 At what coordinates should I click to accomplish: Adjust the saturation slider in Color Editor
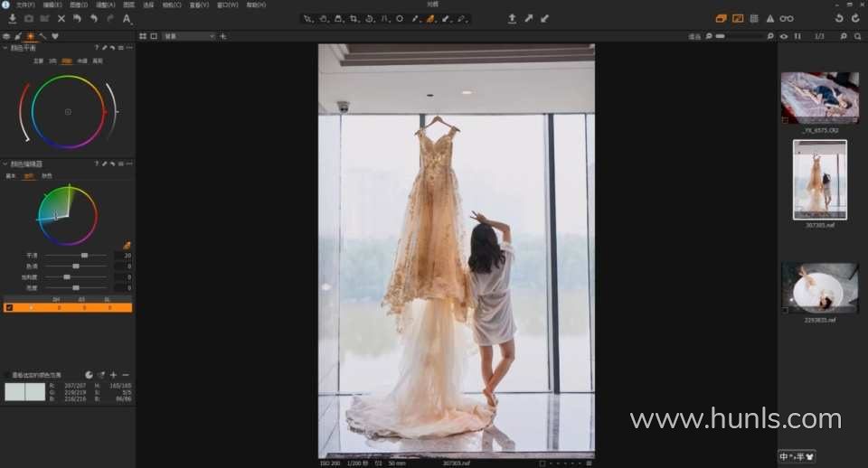76,277
